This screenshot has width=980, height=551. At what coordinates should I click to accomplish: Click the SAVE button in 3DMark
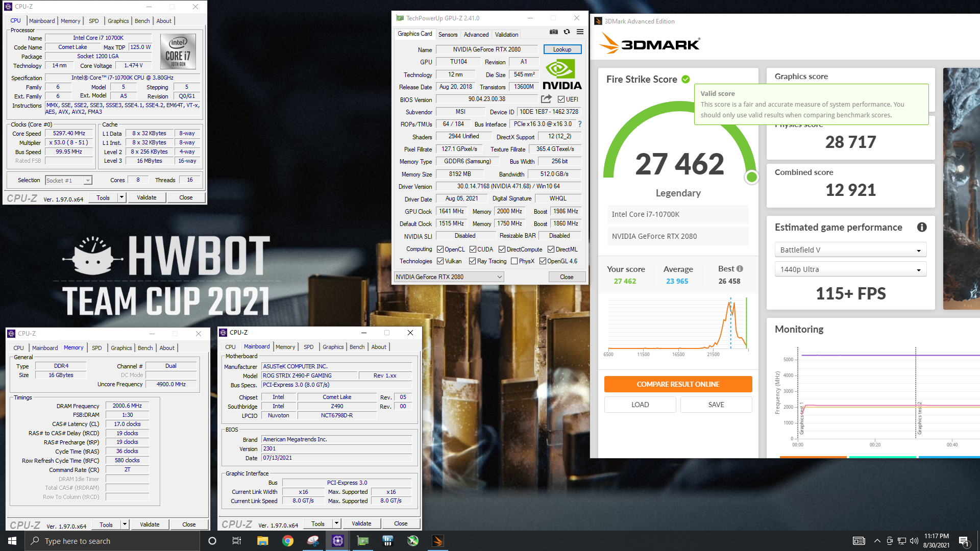pyautogui.click(x=716, y=405)
